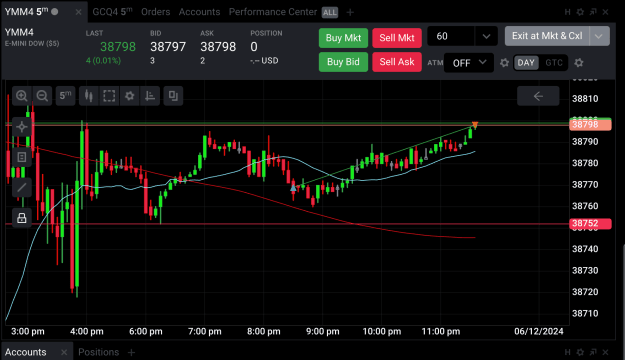Change the candlestick chart style
The image size is (625, 360).
[x=88, y=96]
